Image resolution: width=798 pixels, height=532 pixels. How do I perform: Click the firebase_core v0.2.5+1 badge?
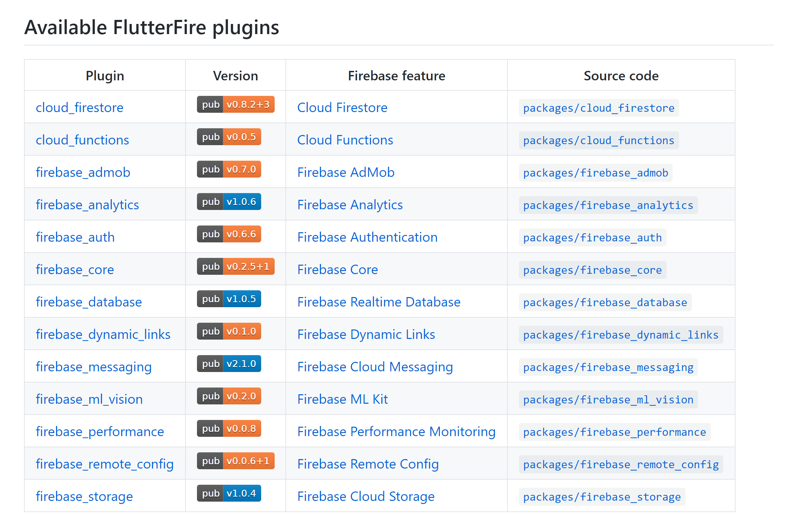[x=235, y=267]
